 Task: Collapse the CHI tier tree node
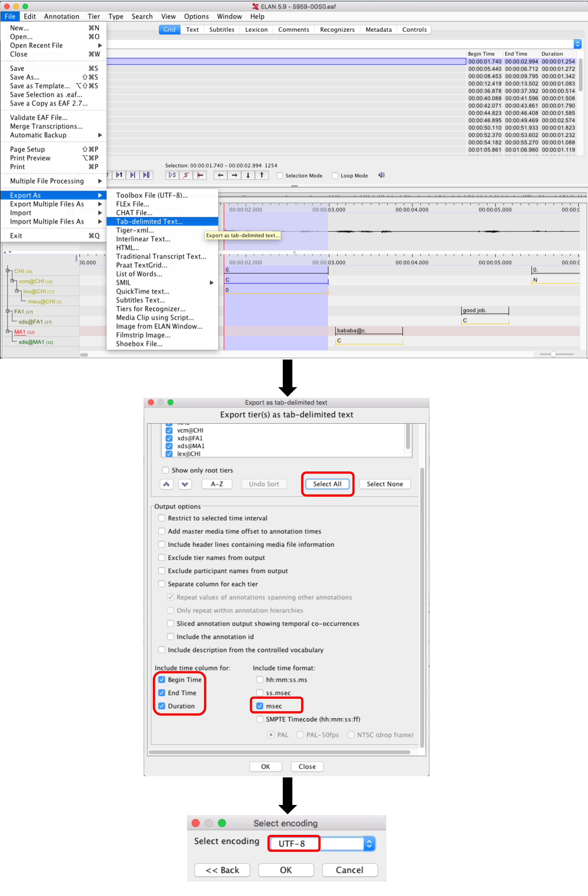(8, 271)
